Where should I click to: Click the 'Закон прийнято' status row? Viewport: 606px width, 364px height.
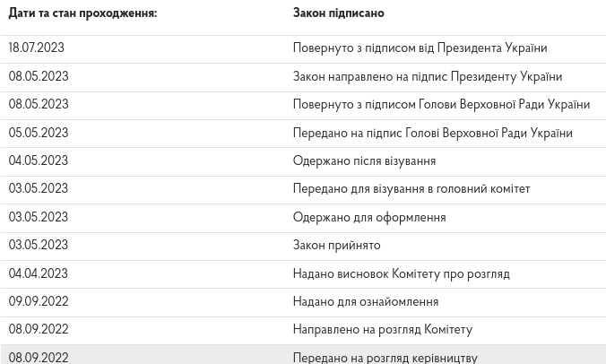click(336, 246)
